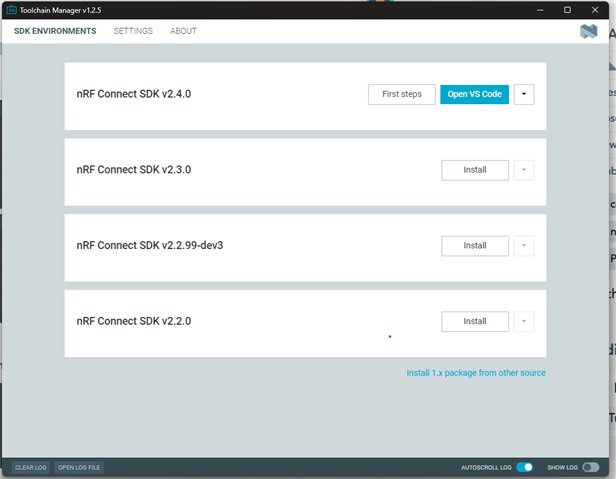Close the Toolchain Manager window
Viewport: 616px width, 479px height.
[x=595, y=10]
